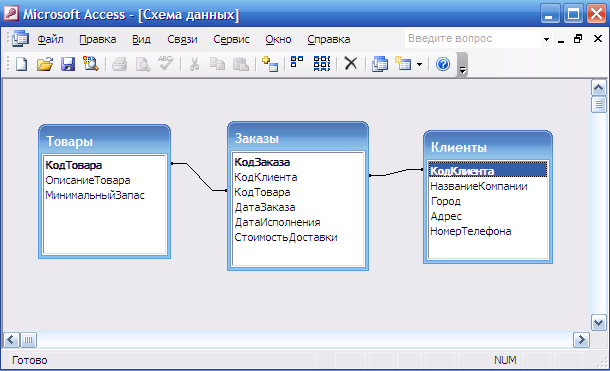Click the blue Help question mark icon
The image size is (610, 371).
pos(443,63)
